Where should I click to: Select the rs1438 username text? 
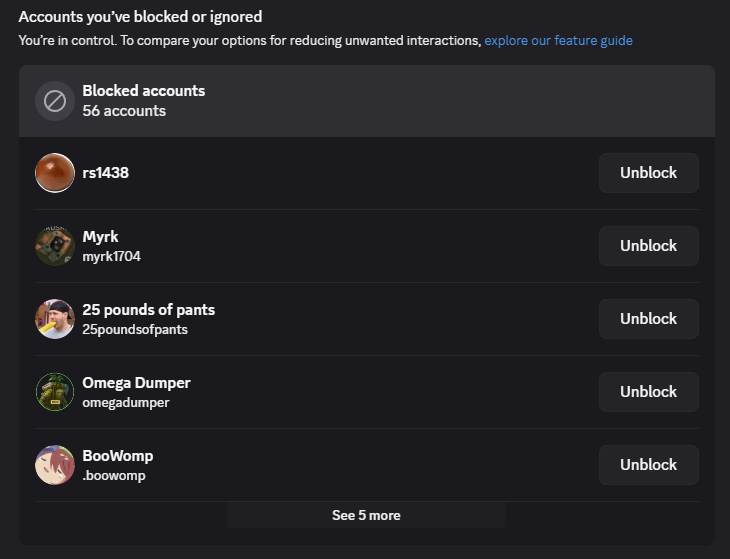105,173
